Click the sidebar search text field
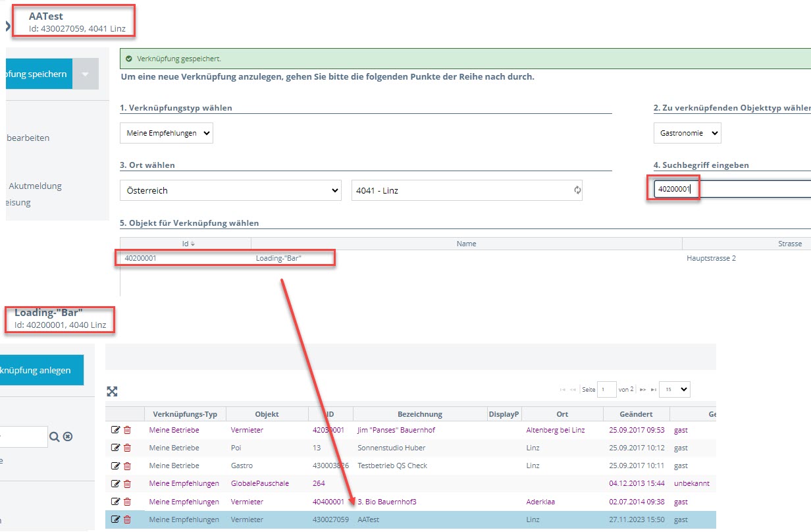This screenshot has width=811, height=532. (24, 437)
